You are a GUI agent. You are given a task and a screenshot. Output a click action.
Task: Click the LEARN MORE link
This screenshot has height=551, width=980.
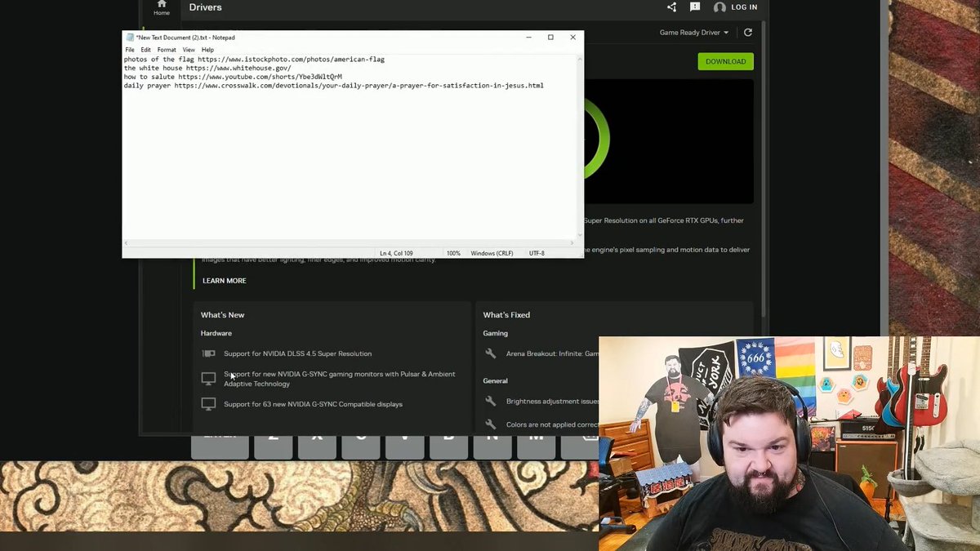click(x=224, y=281)
